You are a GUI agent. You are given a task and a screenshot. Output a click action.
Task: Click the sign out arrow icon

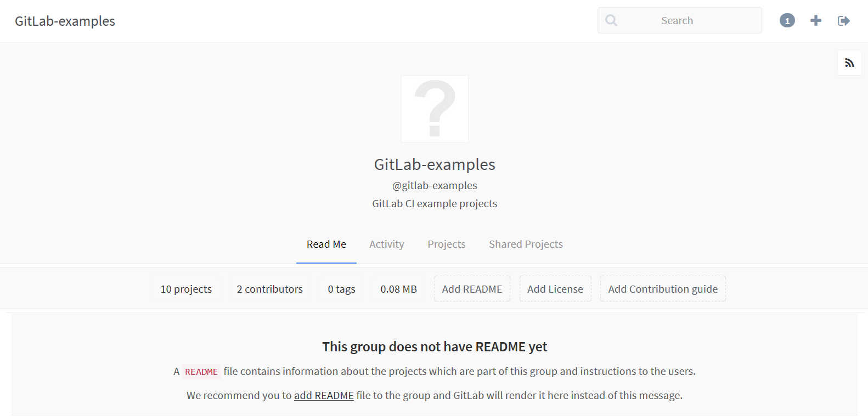tap(843, 21)
